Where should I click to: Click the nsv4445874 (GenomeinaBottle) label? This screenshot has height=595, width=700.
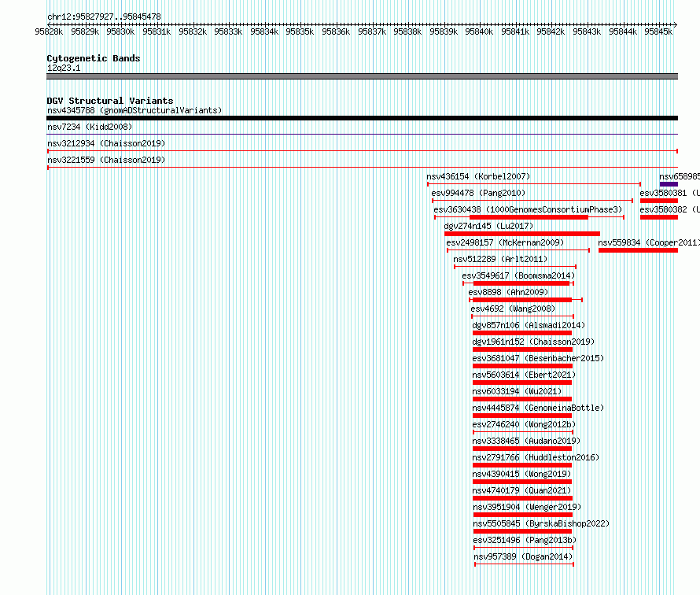coord(538,408)
